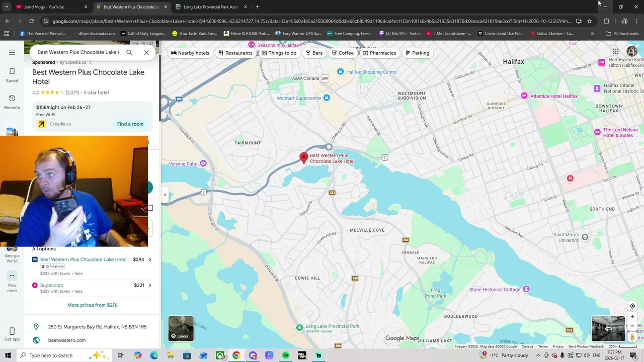Select the Viewing Patio map marker
Image resolution: width=644 pixels, height=362 pixels.
tap(203, 163)
